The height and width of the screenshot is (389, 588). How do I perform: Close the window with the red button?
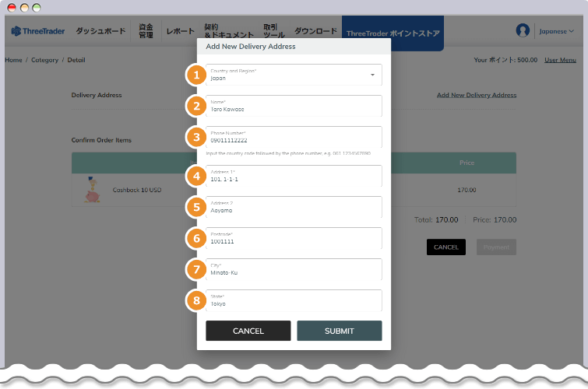click(12, 8)
